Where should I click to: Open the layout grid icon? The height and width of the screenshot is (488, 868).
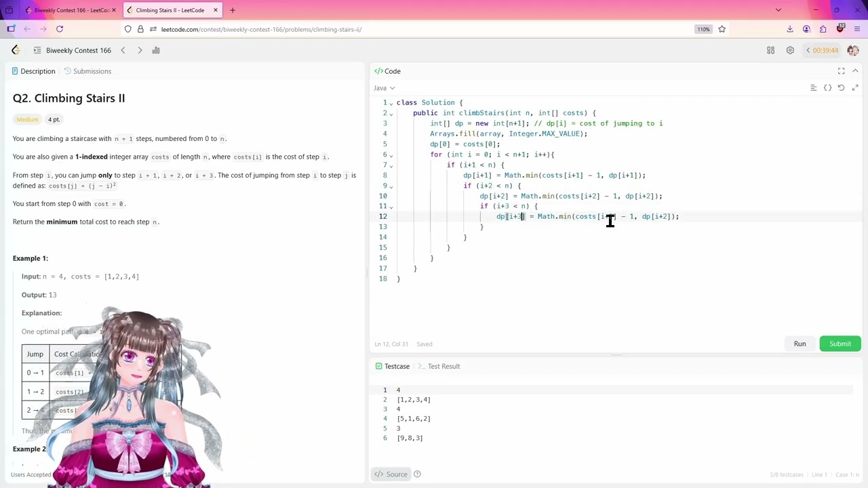[770, 50]
